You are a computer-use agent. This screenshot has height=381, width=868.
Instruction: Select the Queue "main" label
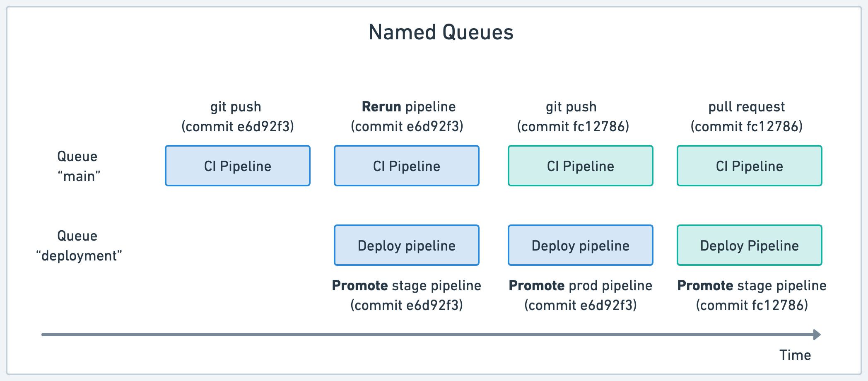[78, 166]
